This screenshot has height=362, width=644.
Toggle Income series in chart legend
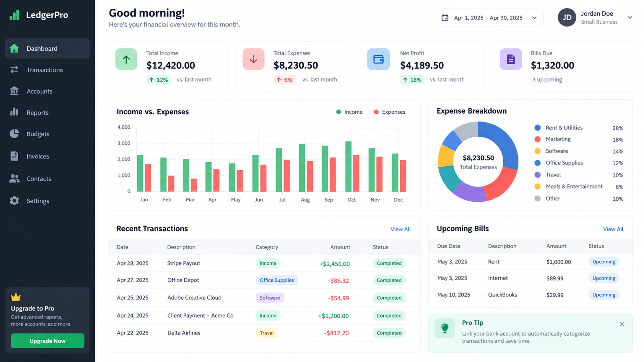coord(349,112)
